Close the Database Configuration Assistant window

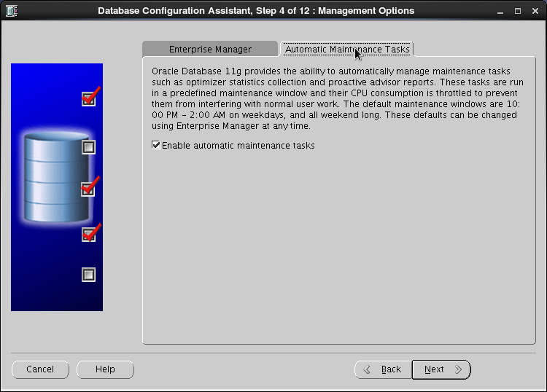(x=535, y=11)
